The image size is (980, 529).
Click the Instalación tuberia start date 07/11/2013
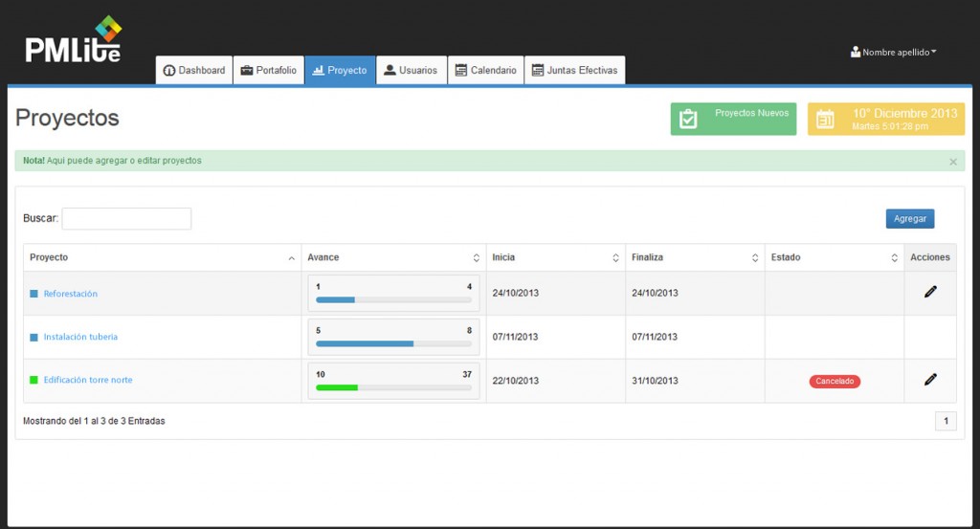tap(515, 337)
